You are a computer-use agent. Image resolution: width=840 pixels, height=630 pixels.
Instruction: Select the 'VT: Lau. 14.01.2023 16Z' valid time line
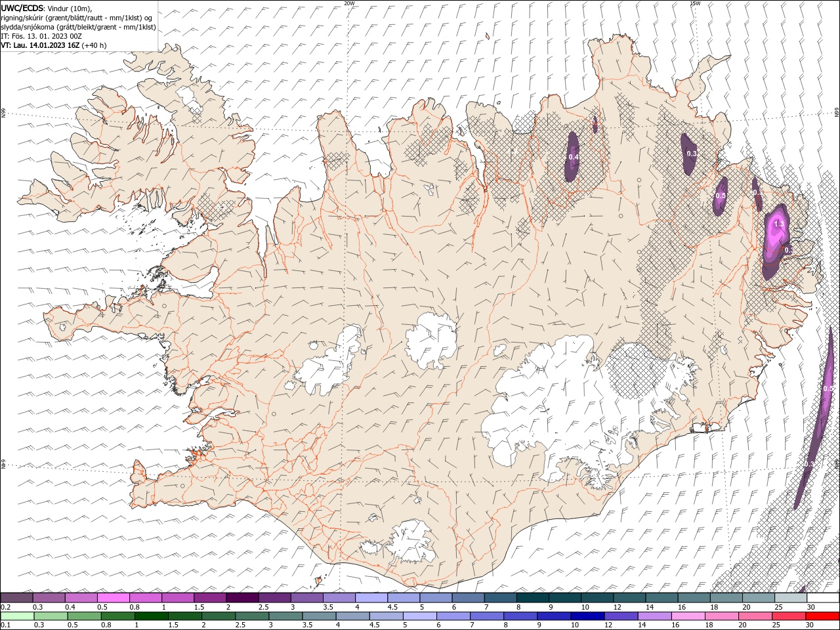(x=53, y=45)
